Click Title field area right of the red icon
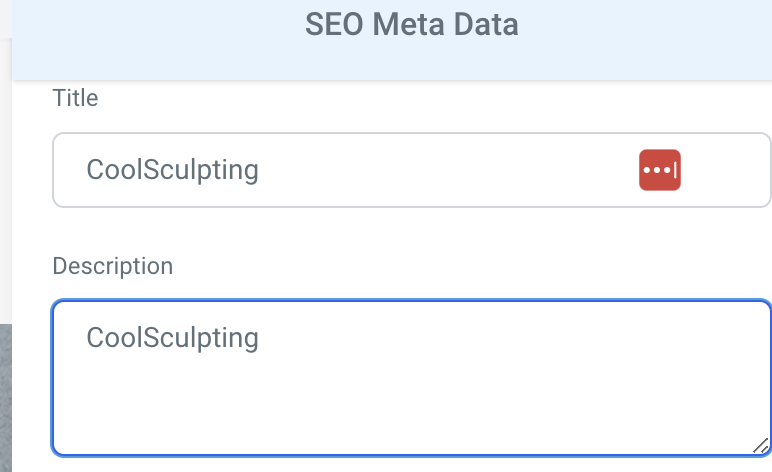 coord(724,170)
